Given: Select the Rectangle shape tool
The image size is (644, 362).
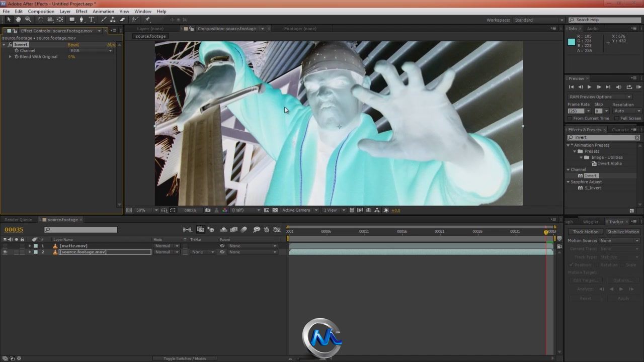Looking at the screenshot, I should click(x=72, y=20).
